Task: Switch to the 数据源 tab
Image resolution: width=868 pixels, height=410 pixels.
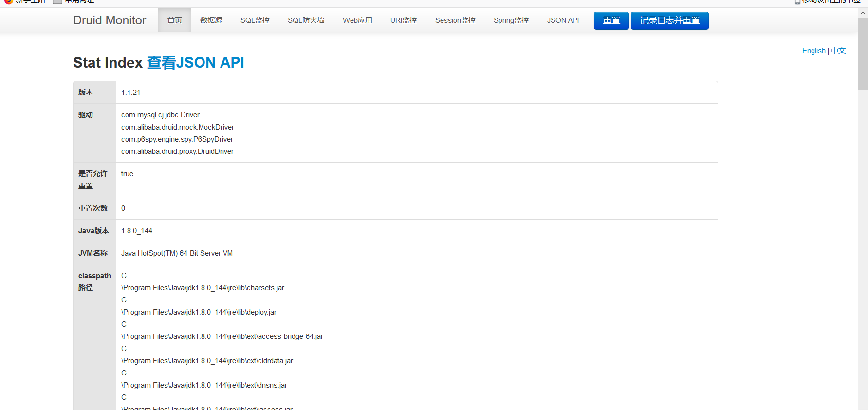Action: 211,20
